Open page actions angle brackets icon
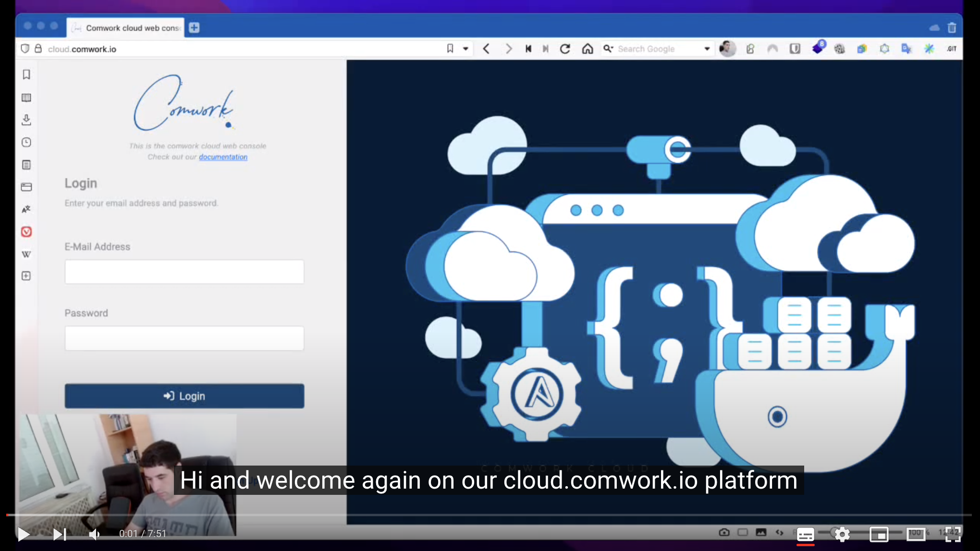 click(779, 532)
